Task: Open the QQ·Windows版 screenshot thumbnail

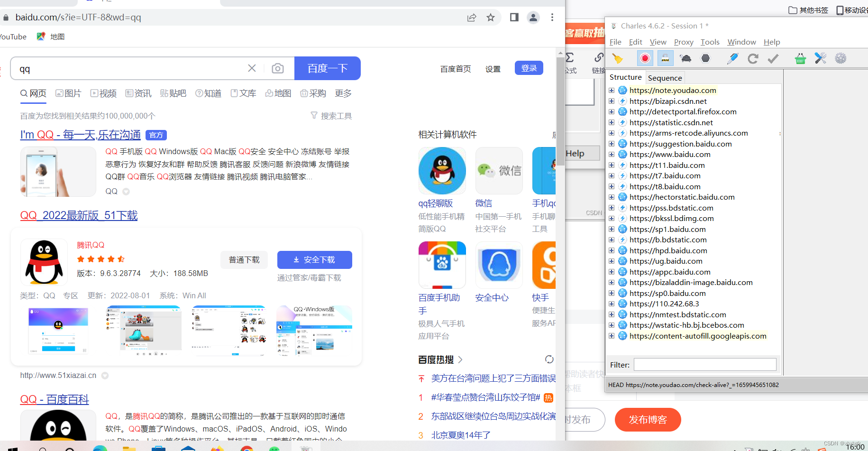Action: [314, 331]
